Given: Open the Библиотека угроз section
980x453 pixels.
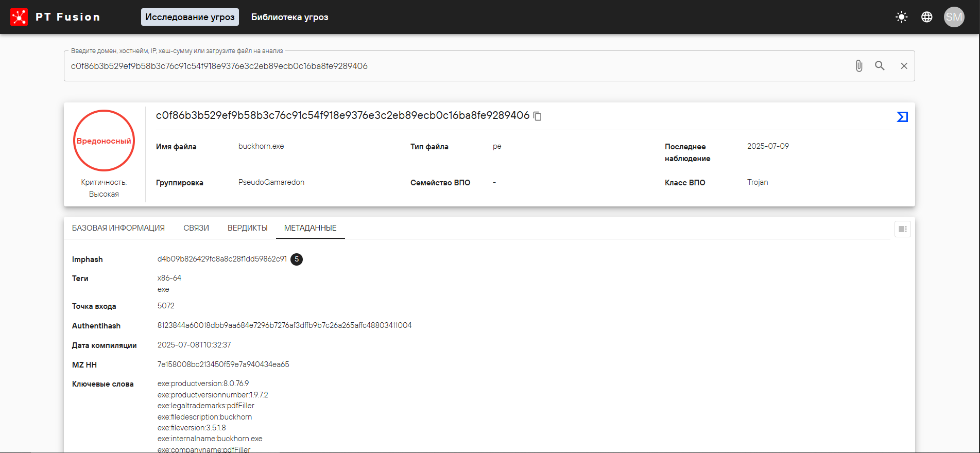Looking at the screenshot, I should (289, 17).
